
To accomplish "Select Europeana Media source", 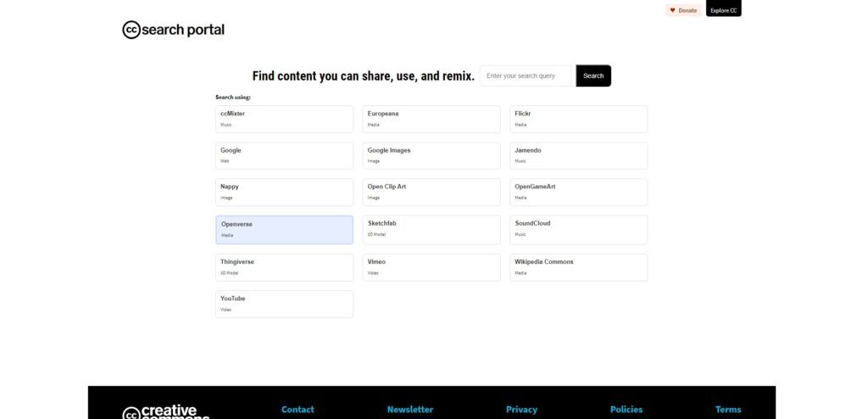I will pyautogui.click(x=431, y=119).
